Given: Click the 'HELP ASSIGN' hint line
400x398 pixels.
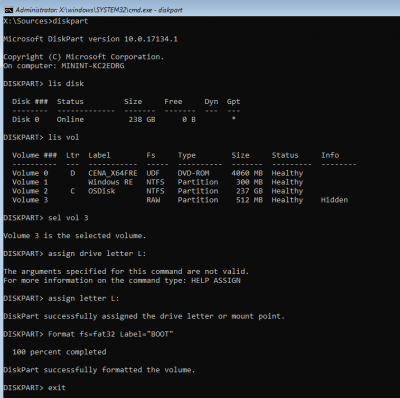Looking at the screenshot, I should [x=122, y=281].
